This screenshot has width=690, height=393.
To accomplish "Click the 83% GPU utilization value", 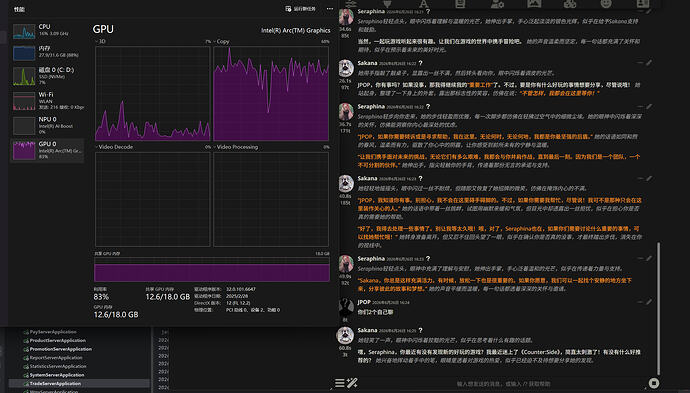I will [x=101, y=297].
